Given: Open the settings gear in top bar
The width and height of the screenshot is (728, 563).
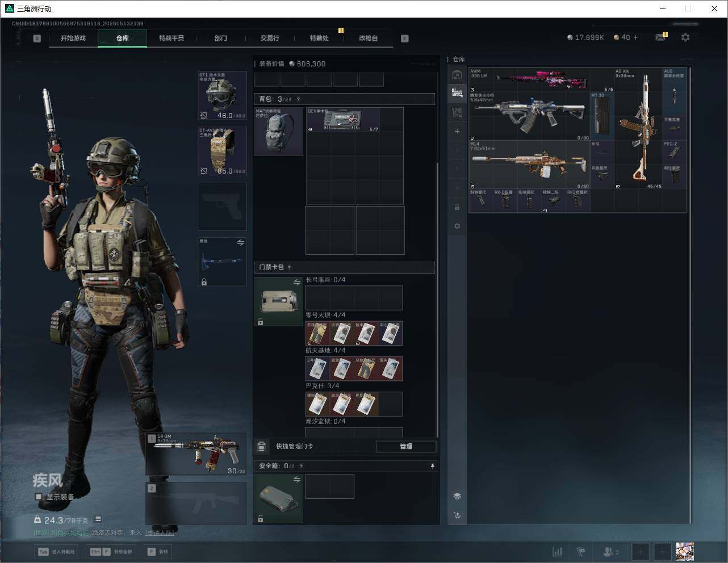Looking at the screenshot, I should pos(685,37).
